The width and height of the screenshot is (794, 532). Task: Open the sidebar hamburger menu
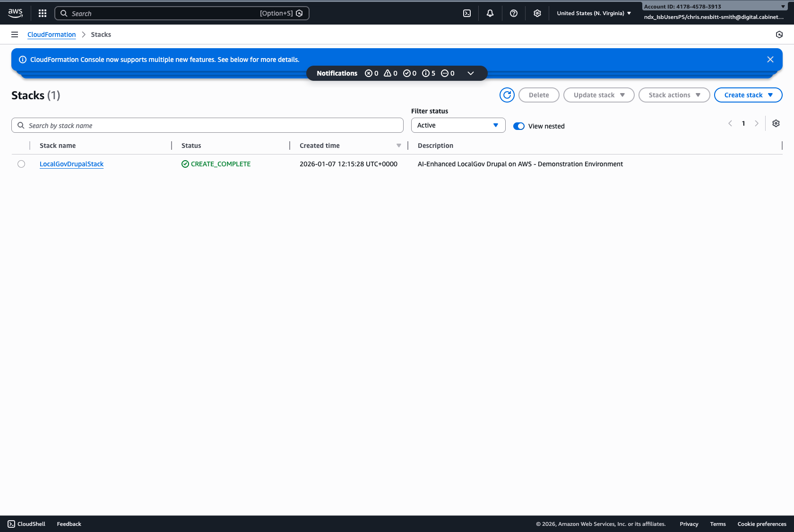point(14,34)
